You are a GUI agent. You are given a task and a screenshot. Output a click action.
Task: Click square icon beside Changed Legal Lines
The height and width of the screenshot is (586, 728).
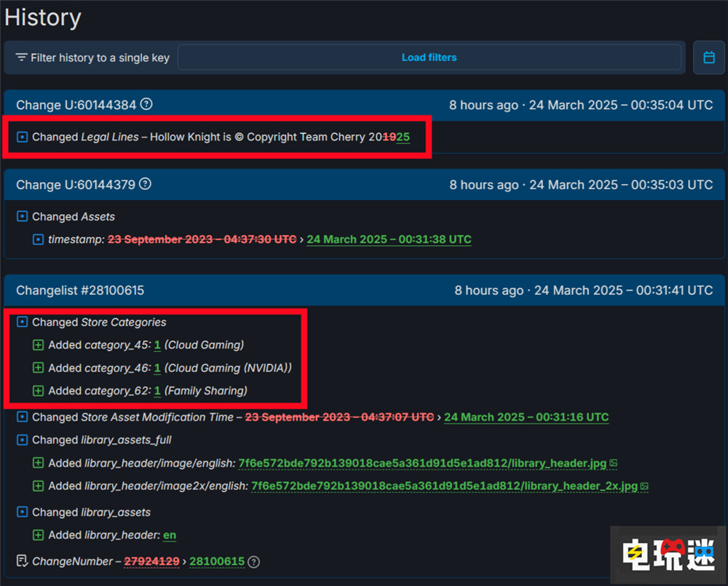pyautogui.click(x=22, y=137)
